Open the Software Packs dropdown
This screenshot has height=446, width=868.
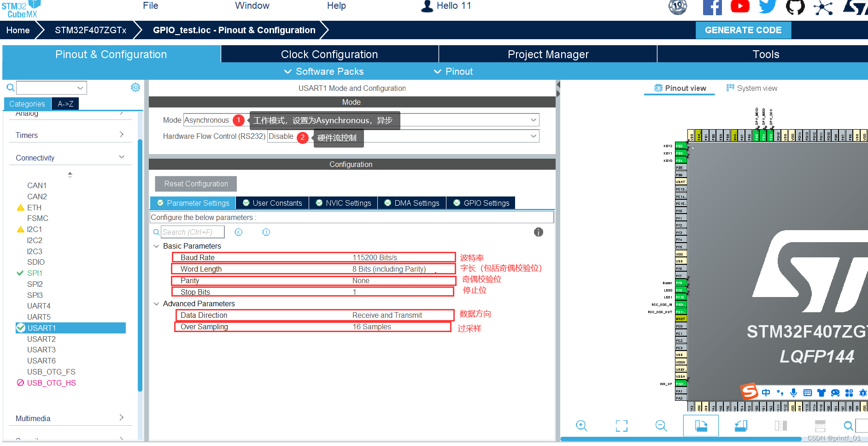324,71
